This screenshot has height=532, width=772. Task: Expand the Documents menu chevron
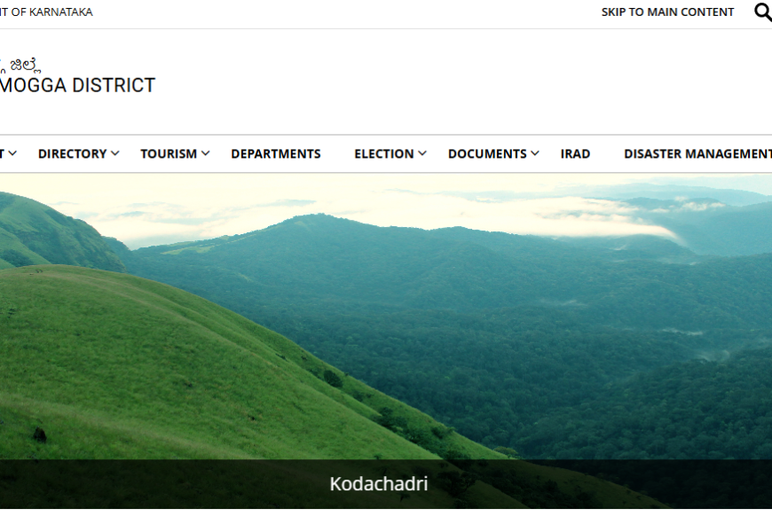[x=535, y=153]
